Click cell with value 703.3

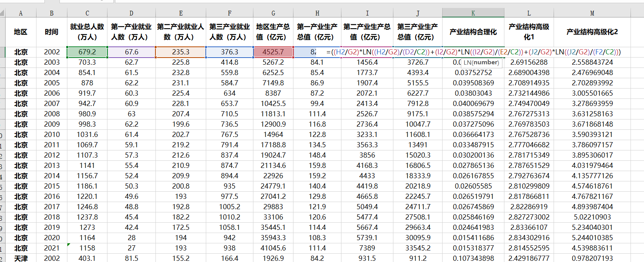tap(87, 62)
